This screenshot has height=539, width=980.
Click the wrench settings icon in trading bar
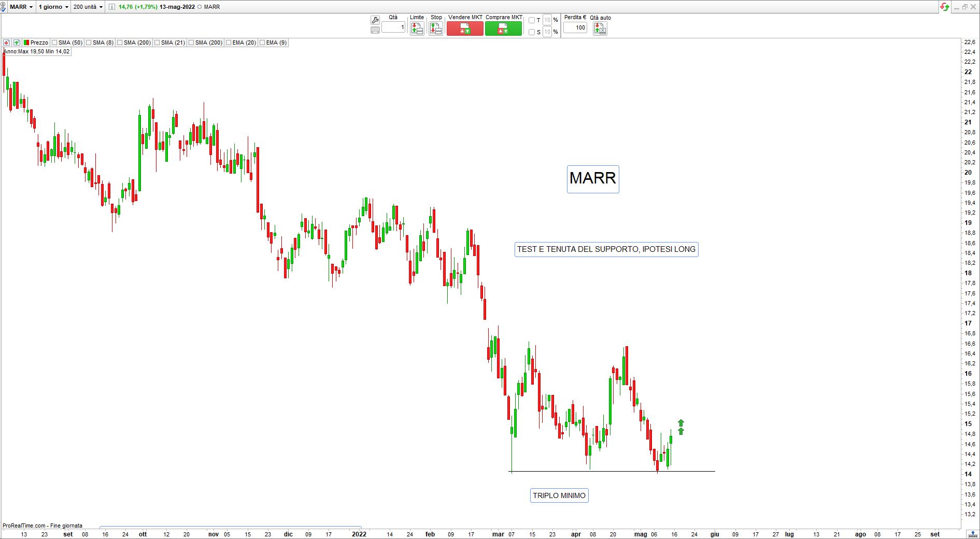(375, 20)
